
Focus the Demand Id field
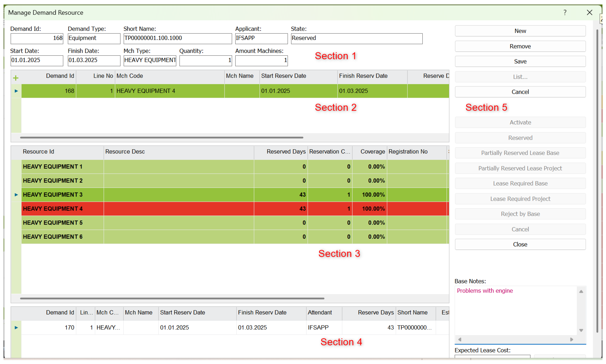[37, 39]
